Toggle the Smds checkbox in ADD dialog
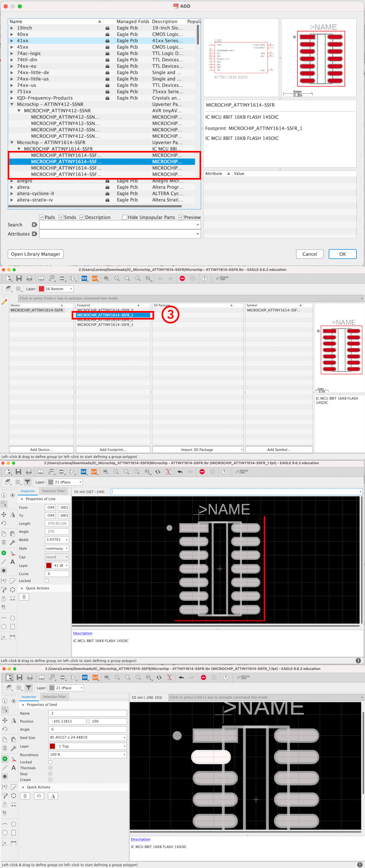This screenshot has width=365, height=868. coord(61,217)
